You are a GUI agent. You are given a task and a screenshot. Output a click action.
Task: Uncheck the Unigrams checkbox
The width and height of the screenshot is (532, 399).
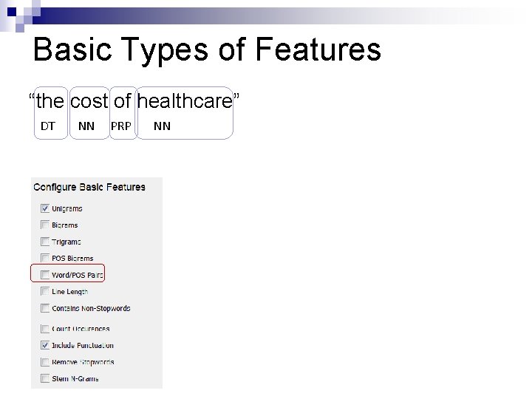45,208
